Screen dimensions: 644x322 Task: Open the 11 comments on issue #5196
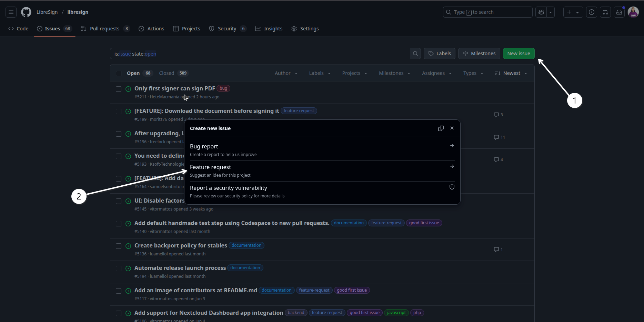tap(500, 137)
